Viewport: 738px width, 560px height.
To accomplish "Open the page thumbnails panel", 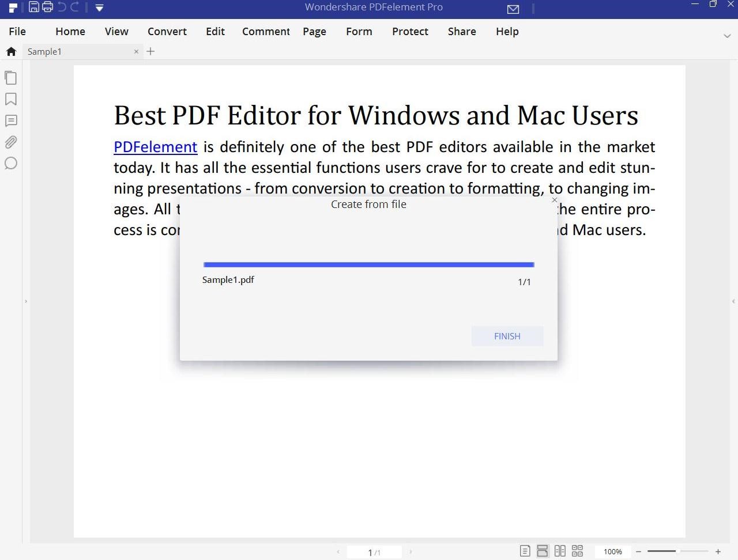I will 11,77.
